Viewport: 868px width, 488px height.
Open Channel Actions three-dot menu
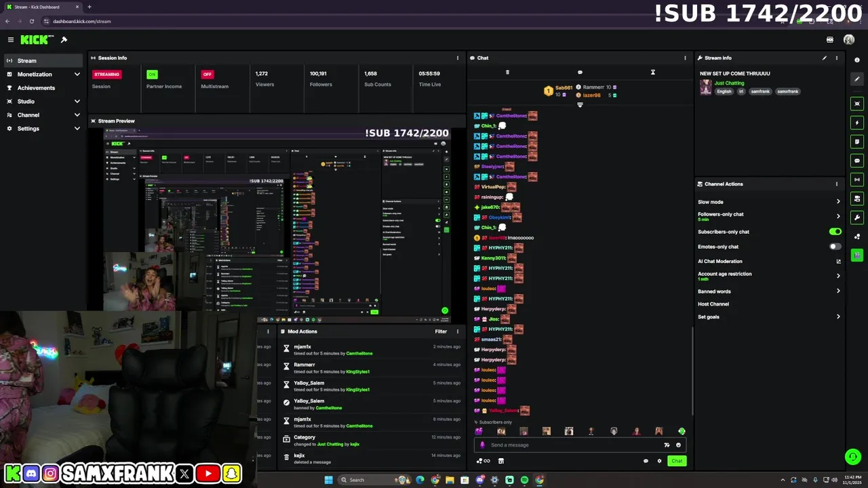(836, 184)
